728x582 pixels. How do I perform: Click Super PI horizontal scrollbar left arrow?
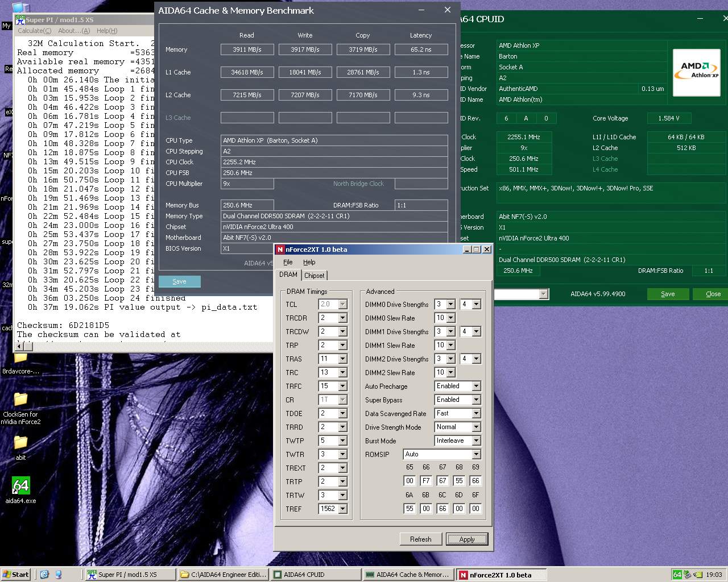tap(19, 346)
